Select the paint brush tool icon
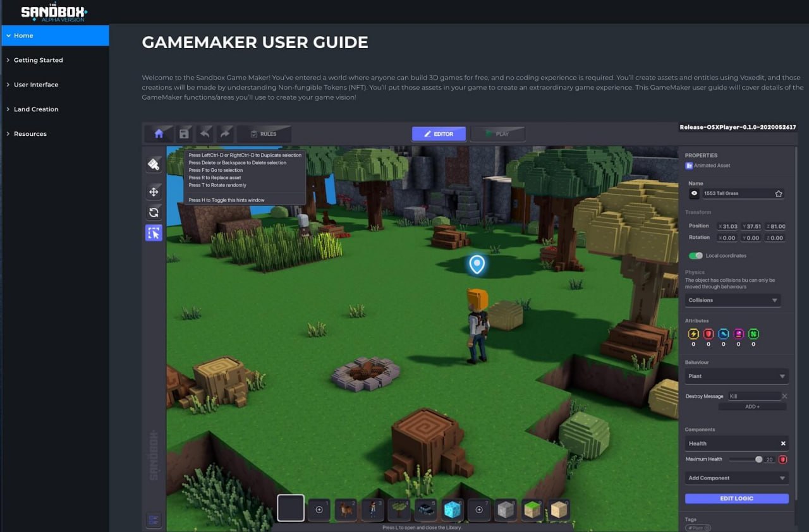The width and height of the screenshot is (809, 532). pos(154,164)
